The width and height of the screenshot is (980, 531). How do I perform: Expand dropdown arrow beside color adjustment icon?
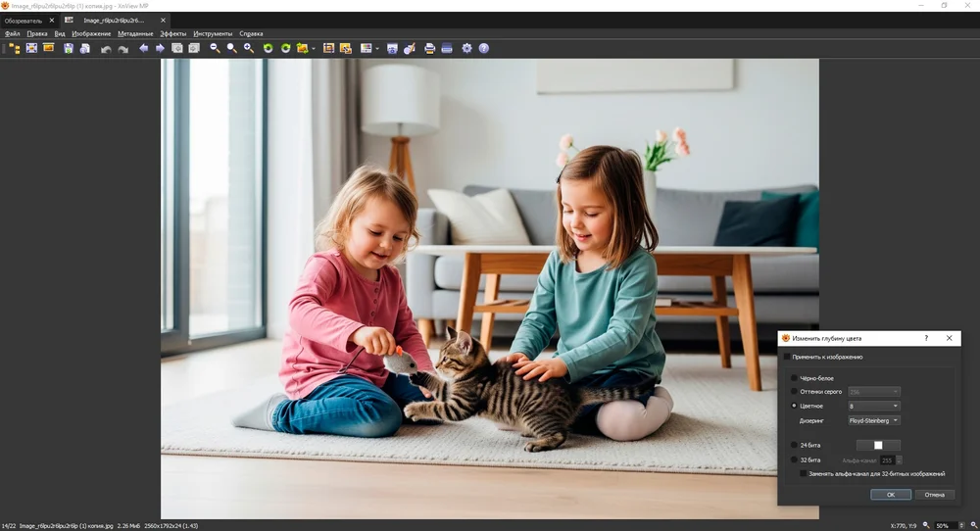pos(377,48)
